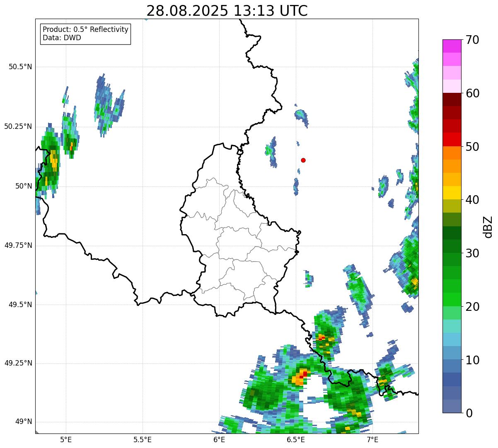Click the '60' colorbar tick label

pos(471,93)
